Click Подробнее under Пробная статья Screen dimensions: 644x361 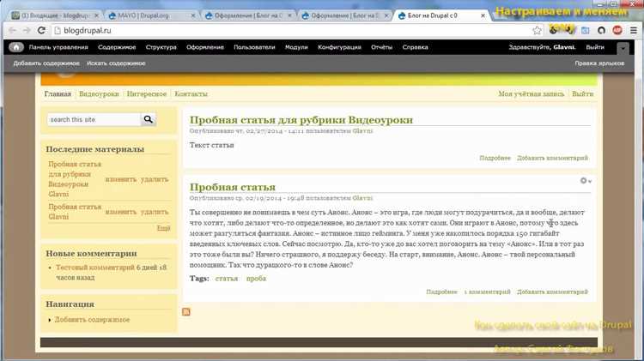tap(441, 292)
